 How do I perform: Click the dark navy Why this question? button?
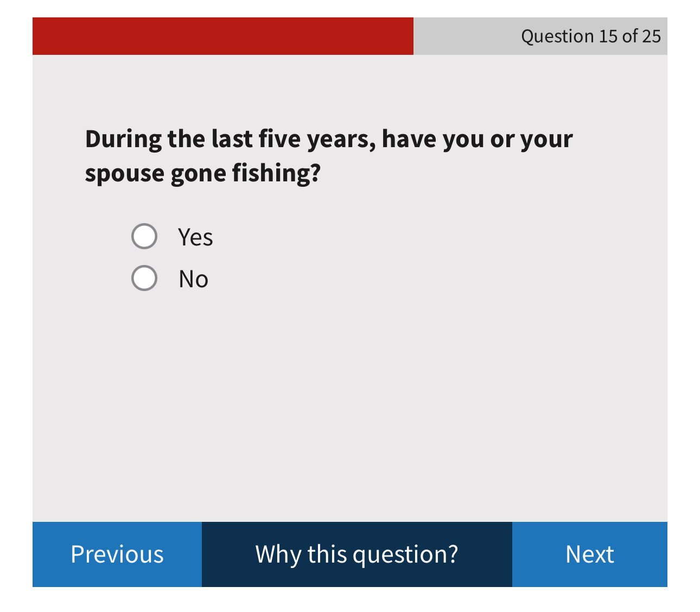pos(357,554)
